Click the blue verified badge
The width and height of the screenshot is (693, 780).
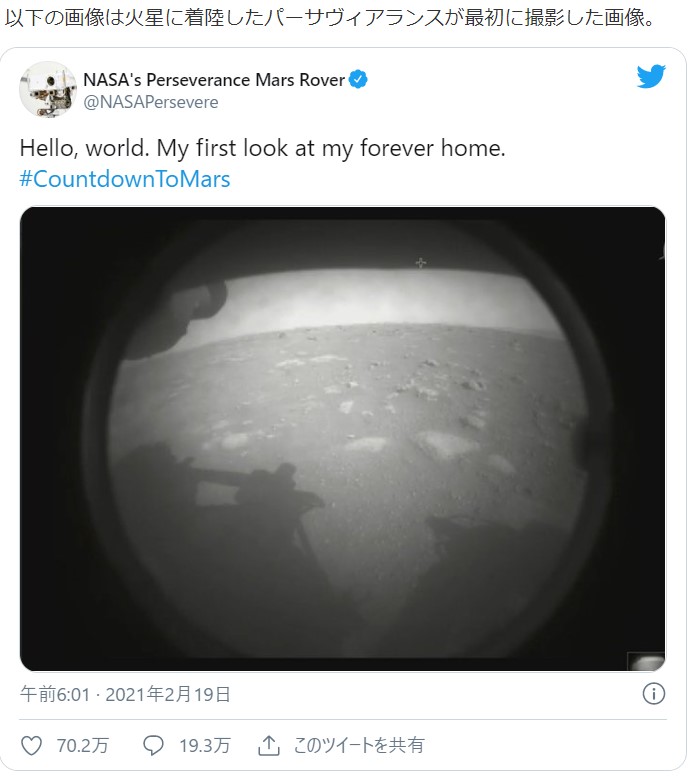[358, 80]
